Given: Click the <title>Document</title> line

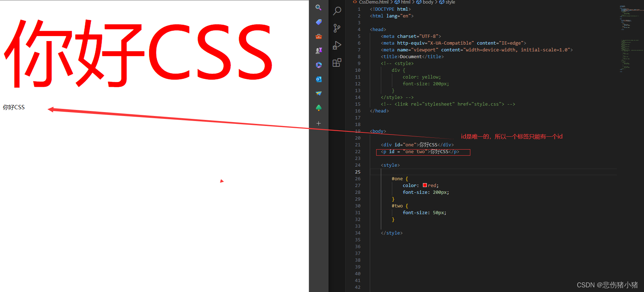Looking at the screenshot, I should [412, 57].
